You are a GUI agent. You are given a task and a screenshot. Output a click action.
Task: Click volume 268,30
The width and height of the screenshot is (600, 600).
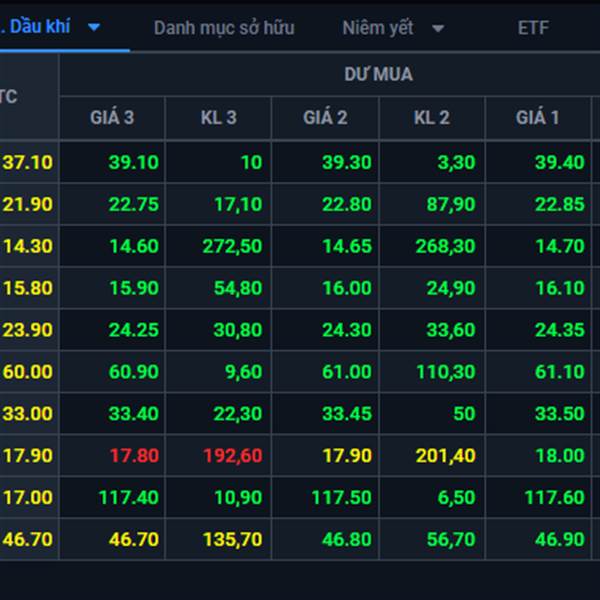point(445,246)
